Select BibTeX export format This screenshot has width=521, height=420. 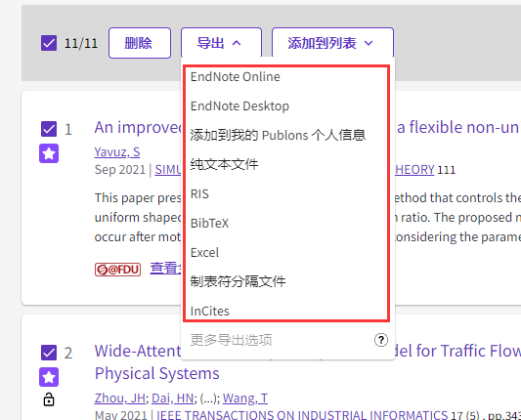pos(286,223)
